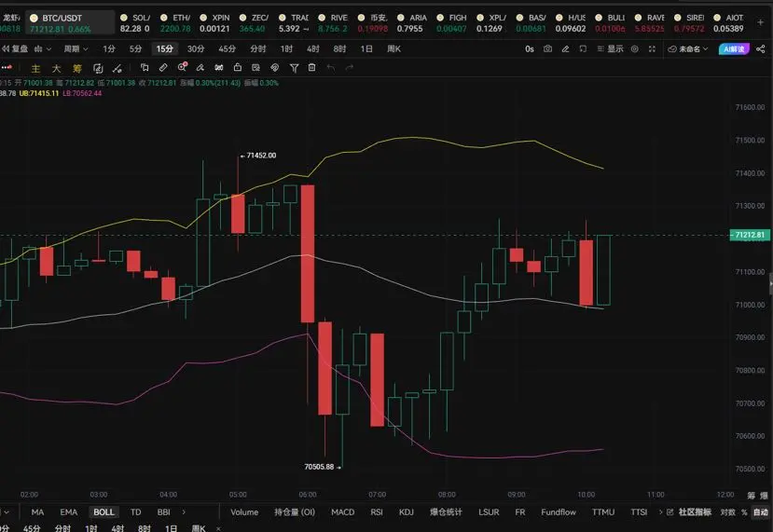The width and height of the screenshot is (773, 532).
Task: Toggle the BBI indicator
Action: point(164,512)
